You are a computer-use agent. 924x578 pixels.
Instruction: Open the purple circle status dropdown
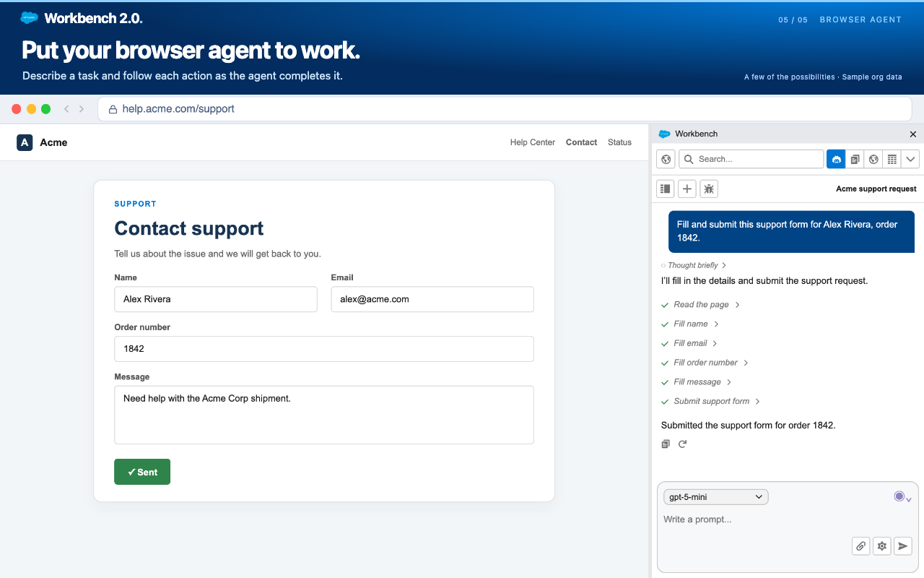pyautogui.click(x=902, y=497)
